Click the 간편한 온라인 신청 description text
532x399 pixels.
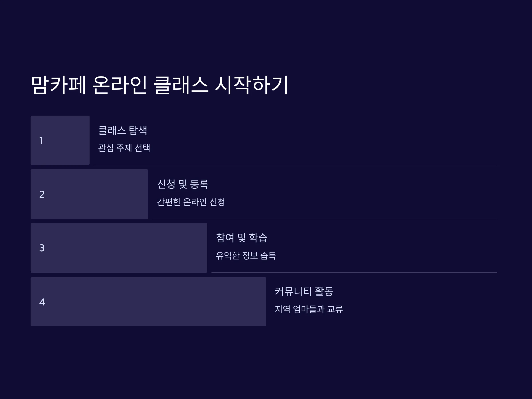click(x=191, y=201)
